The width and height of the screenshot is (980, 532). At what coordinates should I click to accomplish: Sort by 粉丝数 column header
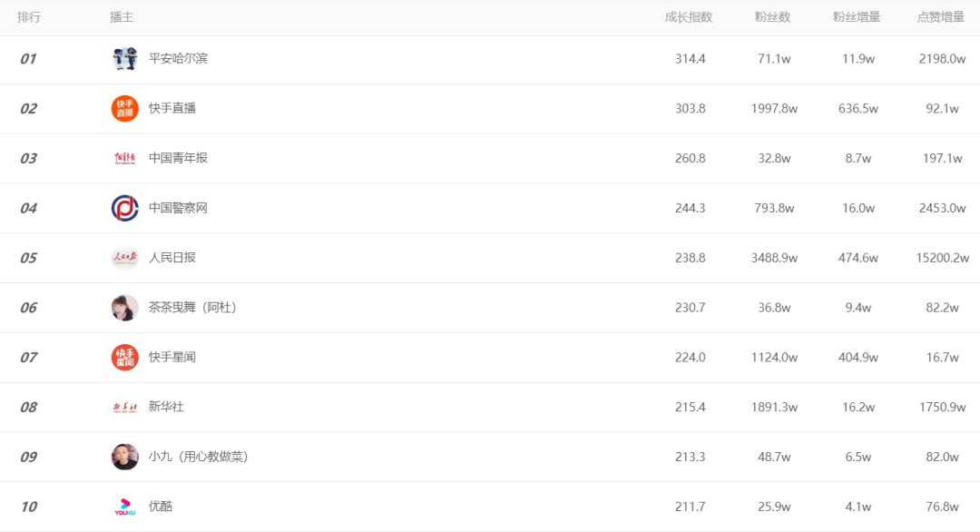click(x=772, y=17)
